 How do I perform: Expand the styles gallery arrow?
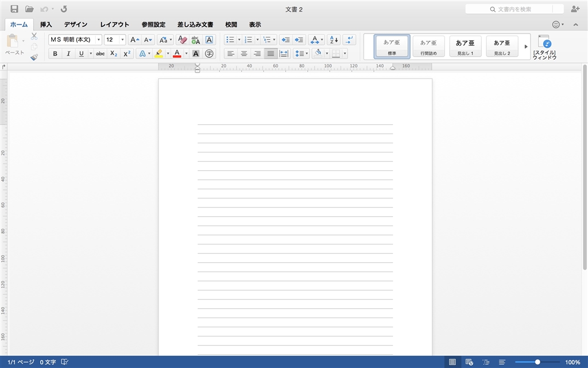[x=526, y=47]
